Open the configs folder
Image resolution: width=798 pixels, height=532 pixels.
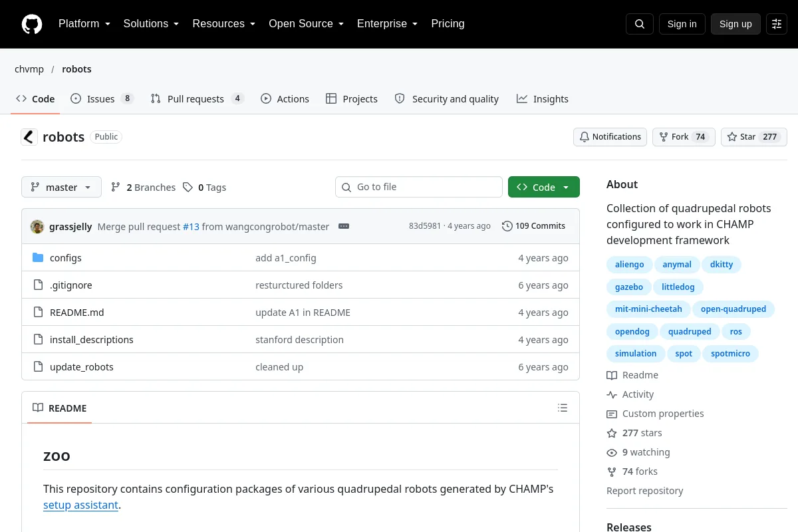(x=66, y=258)
